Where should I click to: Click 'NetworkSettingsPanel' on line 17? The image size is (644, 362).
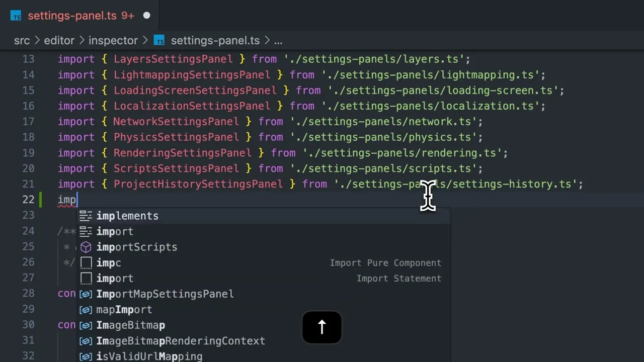[x=176, y=121]
